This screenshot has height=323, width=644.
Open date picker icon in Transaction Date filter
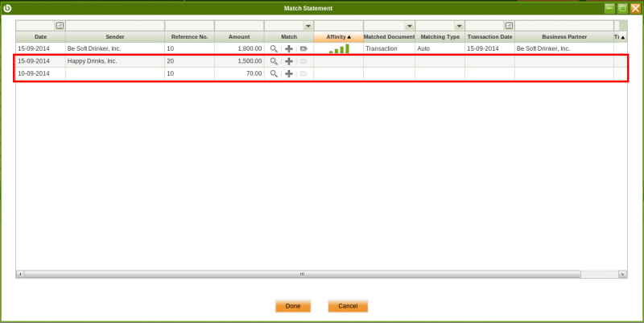tap(509, 26)
